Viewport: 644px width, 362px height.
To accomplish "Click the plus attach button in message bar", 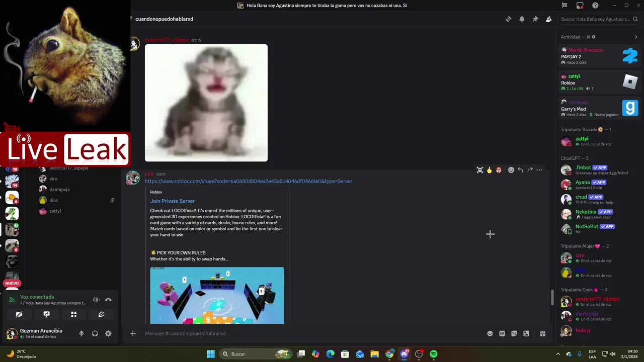I will coord(133,333).
